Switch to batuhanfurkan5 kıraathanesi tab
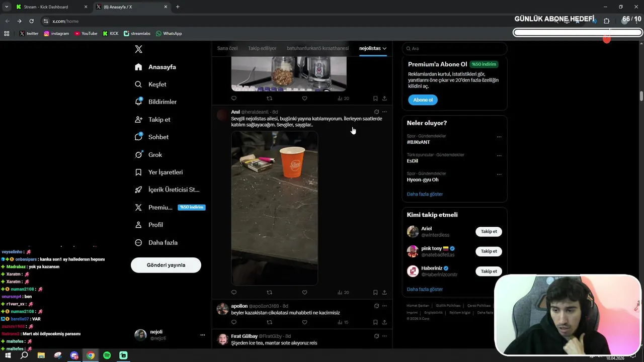The image size is (644, 362). (x=317, y=48)
